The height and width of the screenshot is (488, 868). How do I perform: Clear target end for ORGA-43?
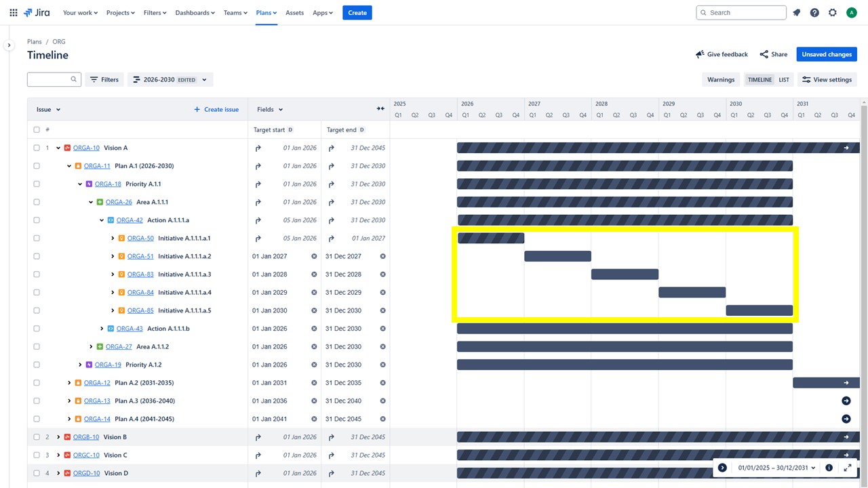382,329
